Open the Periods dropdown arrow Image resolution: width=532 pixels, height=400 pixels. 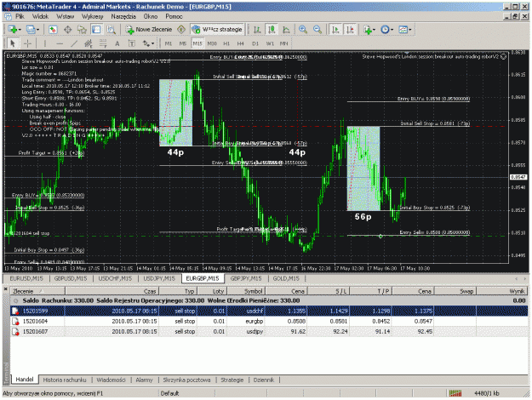pos(392,30)
